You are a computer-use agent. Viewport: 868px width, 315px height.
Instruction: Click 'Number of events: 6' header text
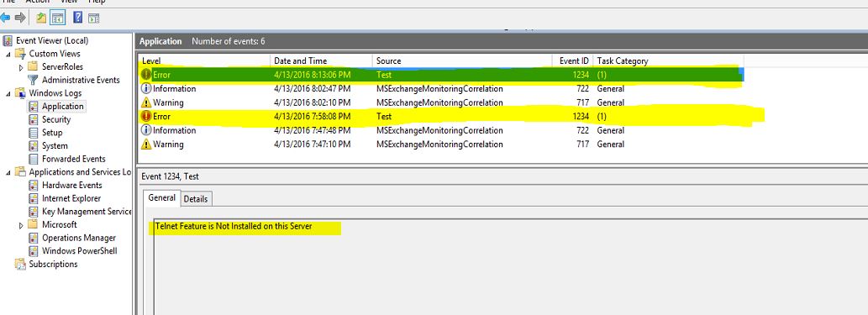pyautogui.click(x=228, y=41)
